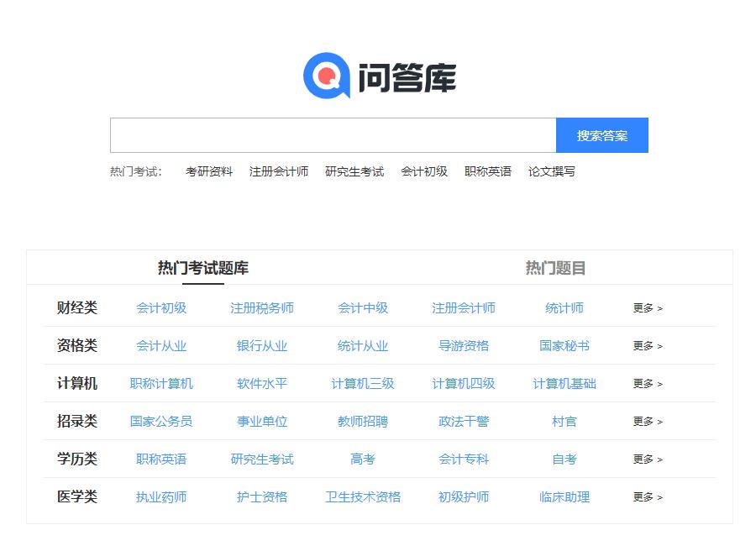Expand 更多 for the 医学类 row
This screenshot has height=546, width=756.
(648, 497)
